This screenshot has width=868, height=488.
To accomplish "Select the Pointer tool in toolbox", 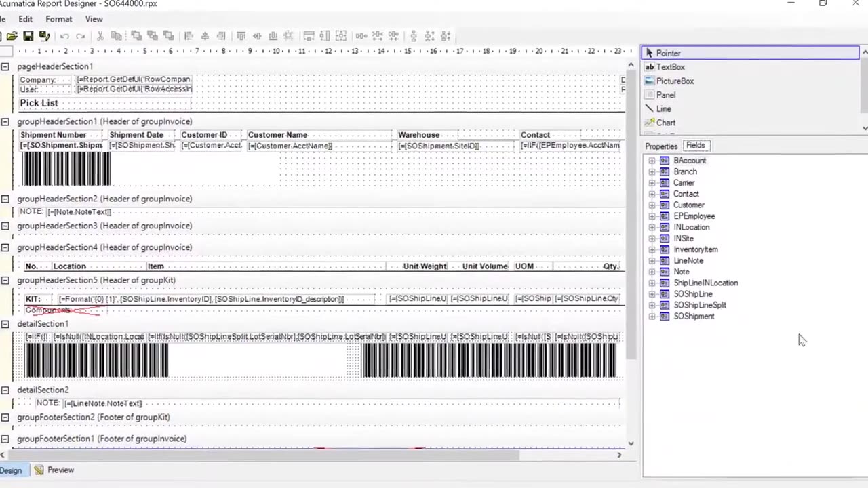I will [x=750, y=53].
